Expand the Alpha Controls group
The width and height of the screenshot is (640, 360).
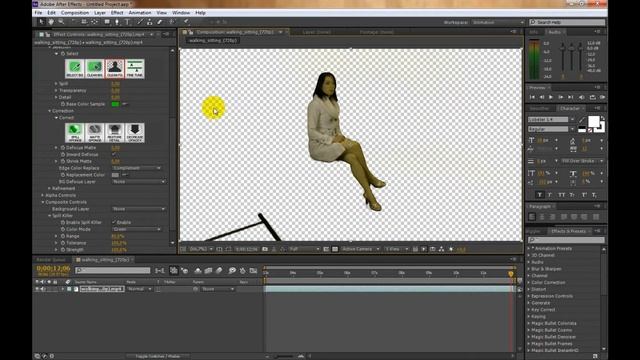coord(42,195)
